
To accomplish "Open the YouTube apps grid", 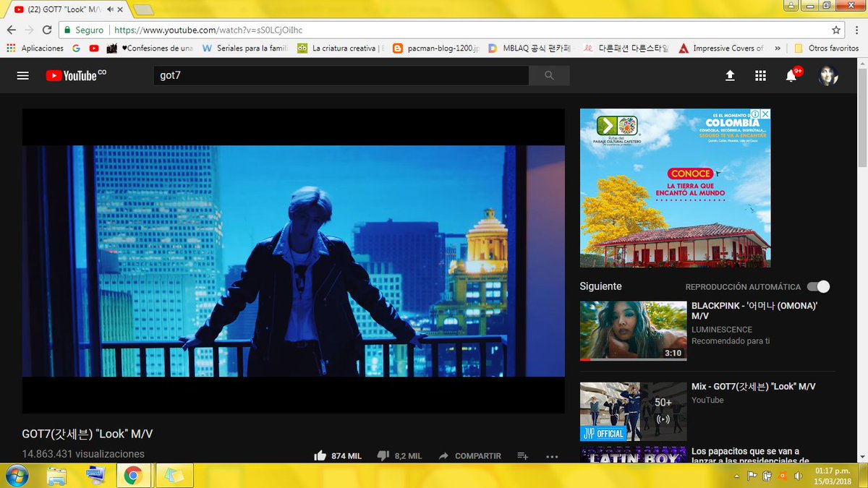I will click(x=760, y=75).
